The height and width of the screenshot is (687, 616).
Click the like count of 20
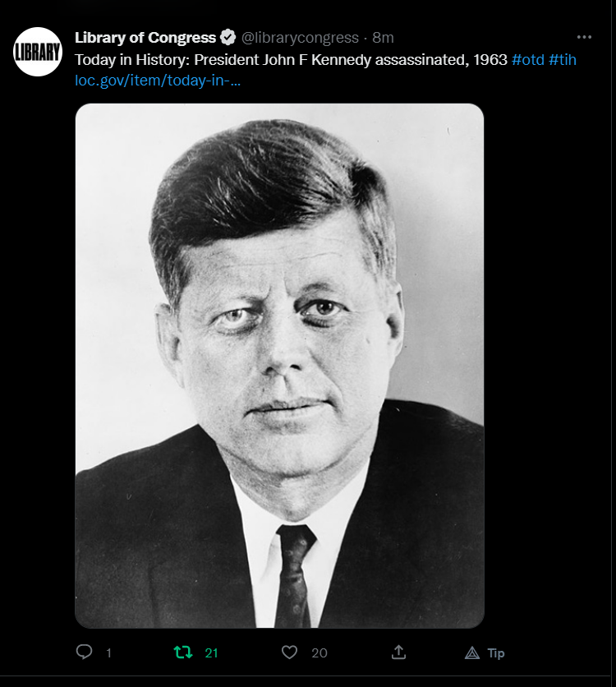319,652
